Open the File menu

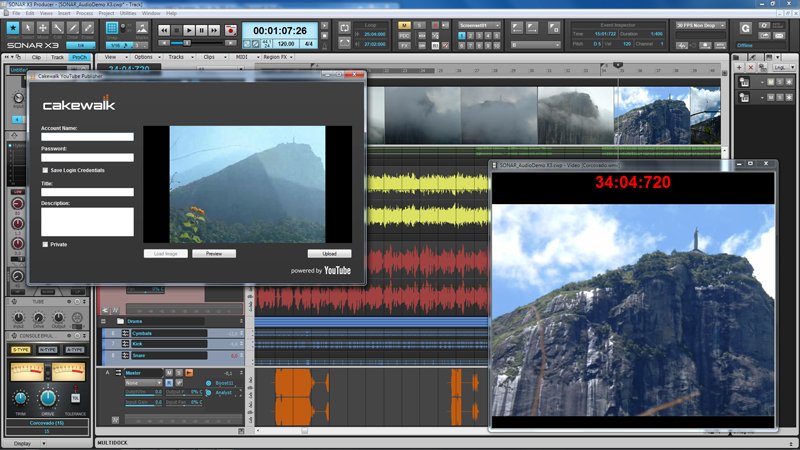[16, 13]
